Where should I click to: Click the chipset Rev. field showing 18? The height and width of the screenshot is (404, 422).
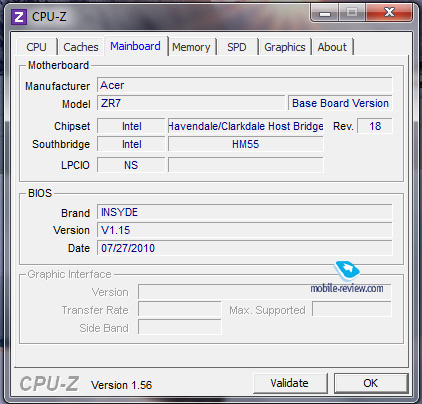(375, 126)
